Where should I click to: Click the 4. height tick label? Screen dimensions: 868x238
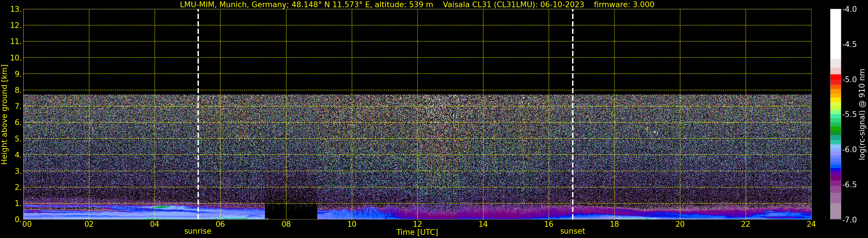pyautogui.click(x=18, y=155)
